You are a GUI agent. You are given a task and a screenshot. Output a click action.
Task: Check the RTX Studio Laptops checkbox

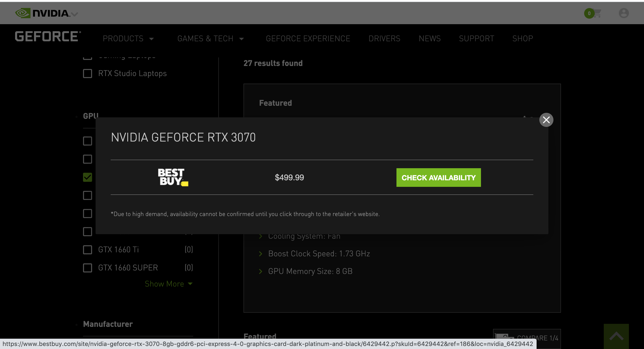coord(88,74)
